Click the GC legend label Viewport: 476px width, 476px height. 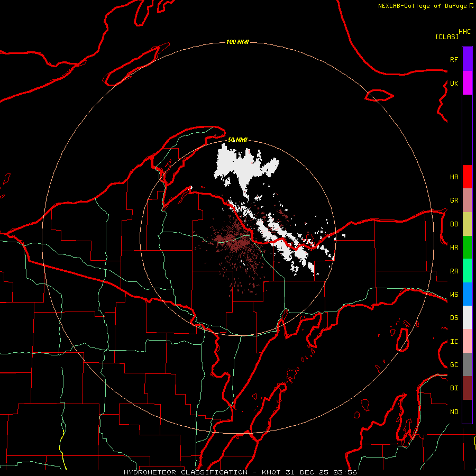click(x=454, y=365)
